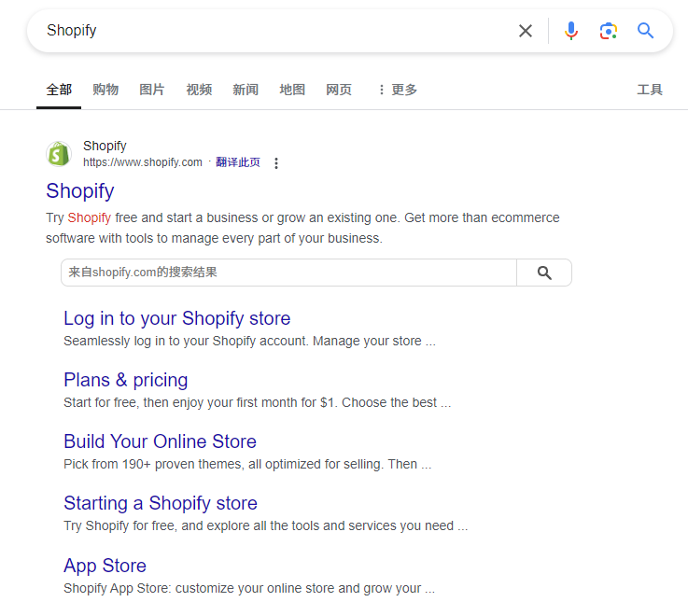
Task: Go to the 地图 maps tab
Action: (x=292, y=90)
